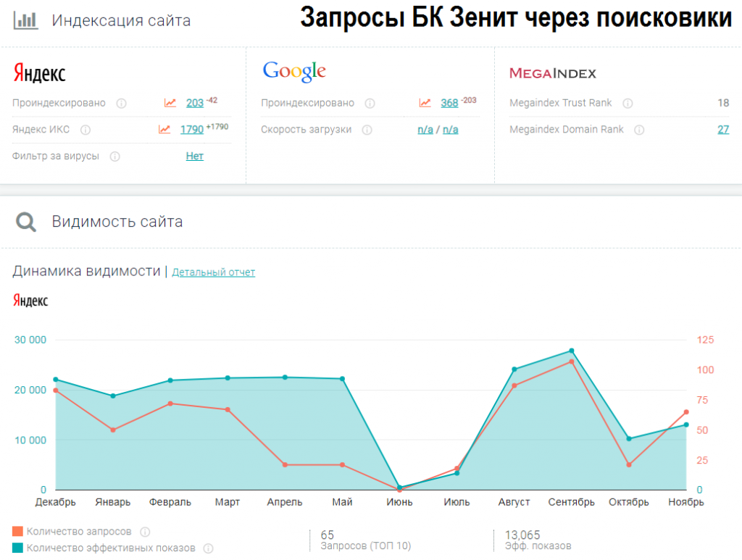742x560 pixels.
Task: Open info icon next to Яндекс Проиндексировано
Action: click(x=122, y=103)
